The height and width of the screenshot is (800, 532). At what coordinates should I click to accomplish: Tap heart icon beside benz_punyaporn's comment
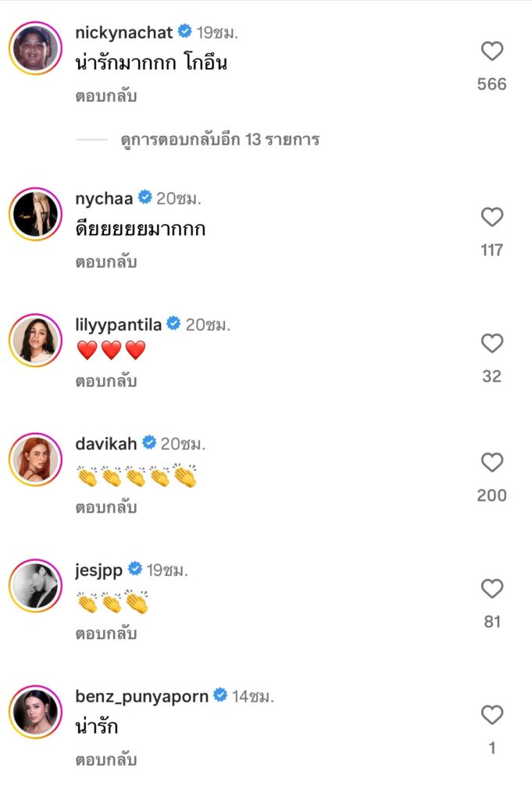tap(491, 716)
